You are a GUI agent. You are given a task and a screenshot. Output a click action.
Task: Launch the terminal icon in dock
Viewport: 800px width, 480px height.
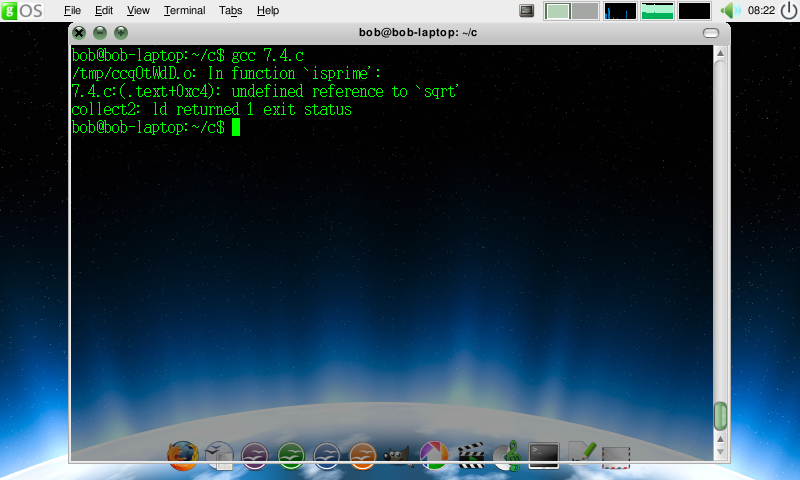click(543, 456)
